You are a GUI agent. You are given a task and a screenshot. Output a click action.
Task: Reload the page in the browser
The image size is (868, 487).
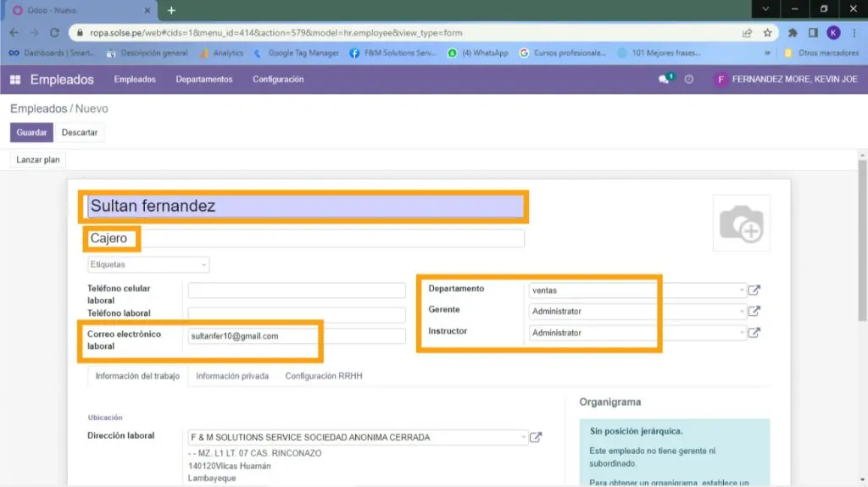pos(54,33)
